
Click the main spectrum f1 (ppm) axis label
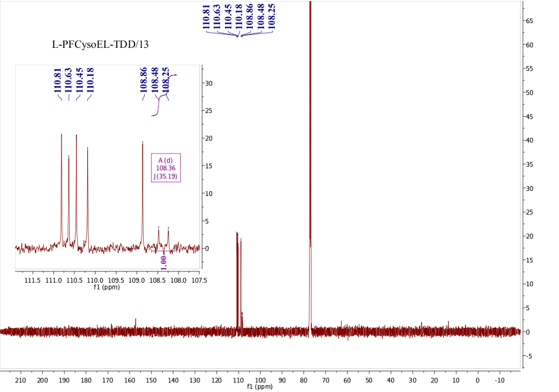(260, 387)
